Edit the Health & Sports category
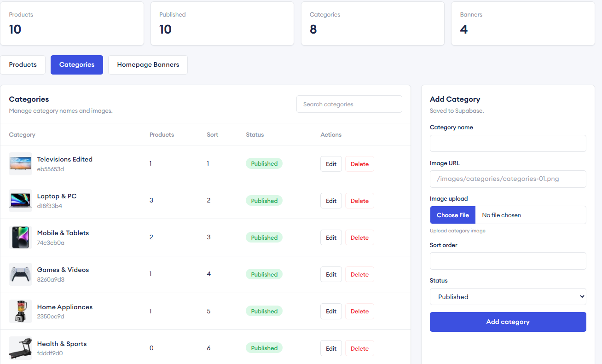 pyautogui.click(x=331, y=348)
